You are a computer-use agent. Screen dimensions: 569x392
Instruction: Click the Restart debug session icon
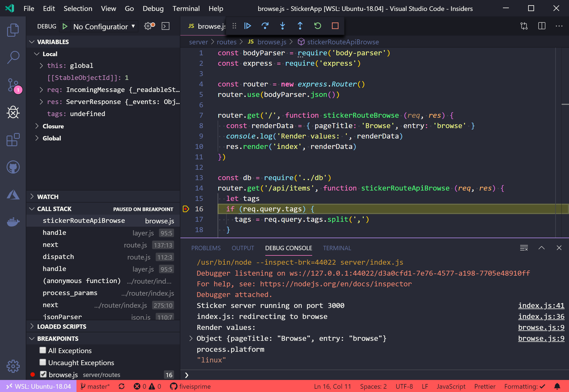(317, 26)
